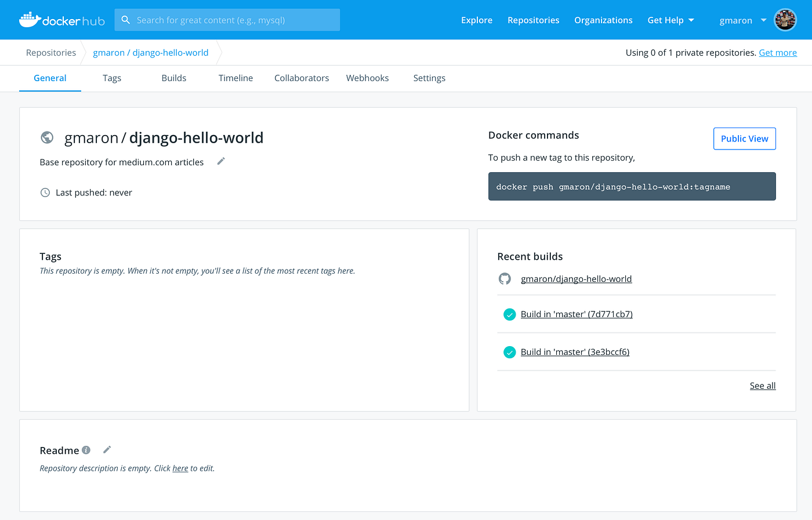The image size is (812, 520).
Task: Open the Get Help dropdown
Action: point(670,20)
